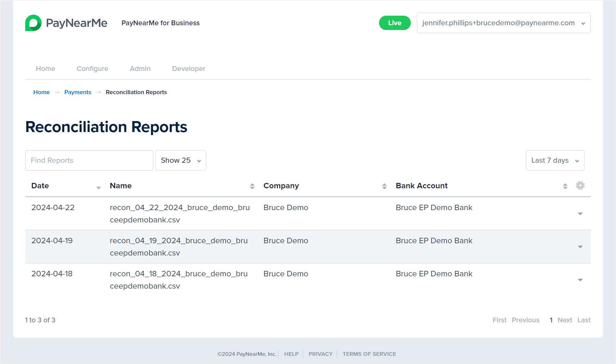Select page 1 in pagination
This screenshot has width=616, height=364.
point(551,320)
